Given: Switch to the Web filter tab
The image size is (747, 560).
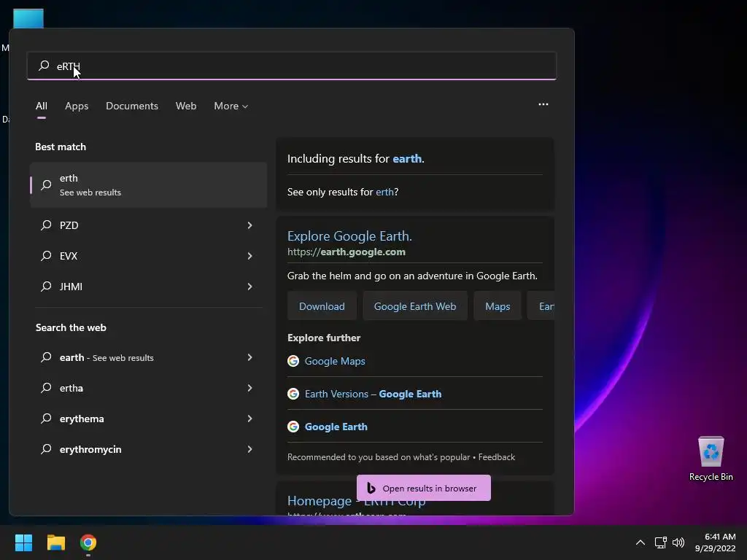Looking at the screenshot, I should click(186, 106).
